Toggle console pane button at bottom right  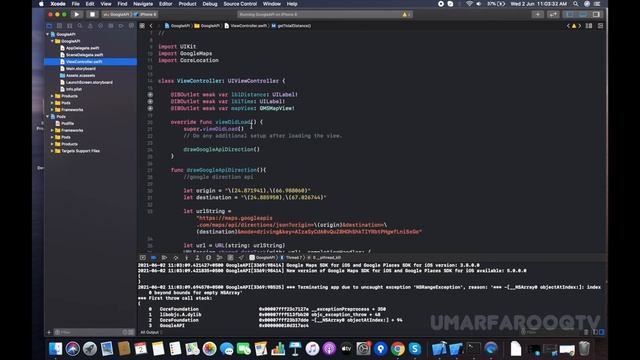602,332
